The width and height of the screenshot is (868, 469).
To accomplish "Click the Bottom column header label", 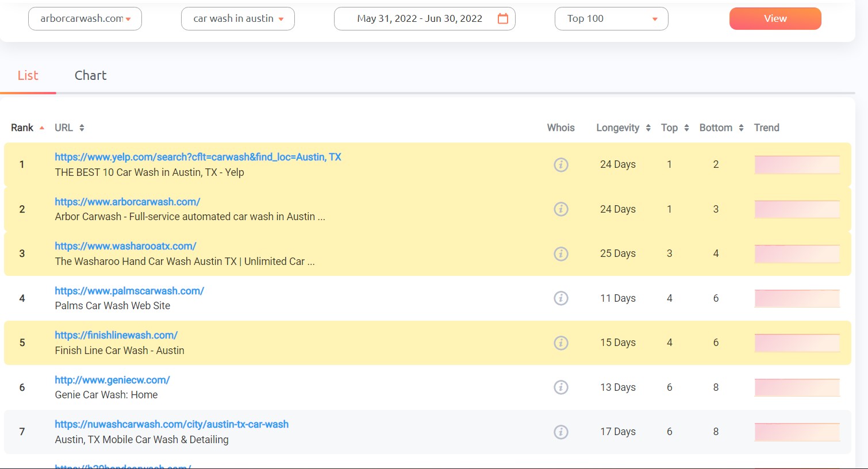I will tap(716, 128).
